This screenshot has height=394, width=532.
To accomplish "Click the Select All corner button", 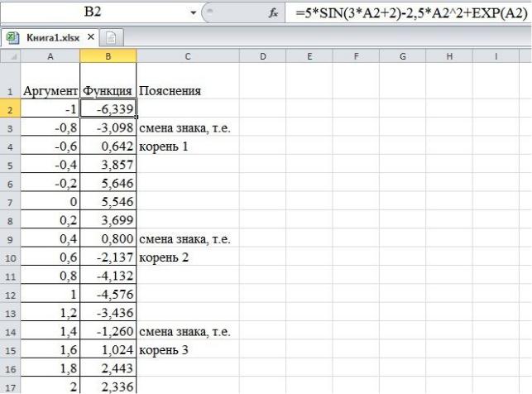I will pyautogui.click(x=11, y=56).
